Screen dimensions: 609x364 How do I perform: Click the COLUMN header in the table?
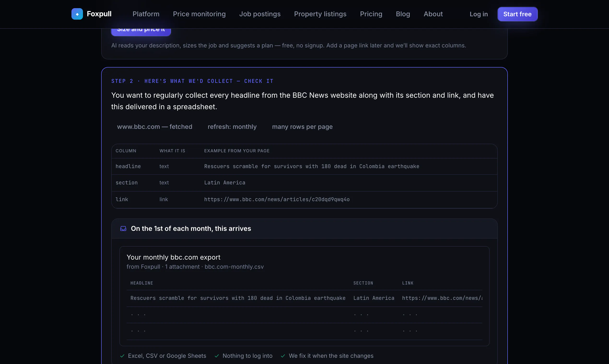click(x=126, y=151)
